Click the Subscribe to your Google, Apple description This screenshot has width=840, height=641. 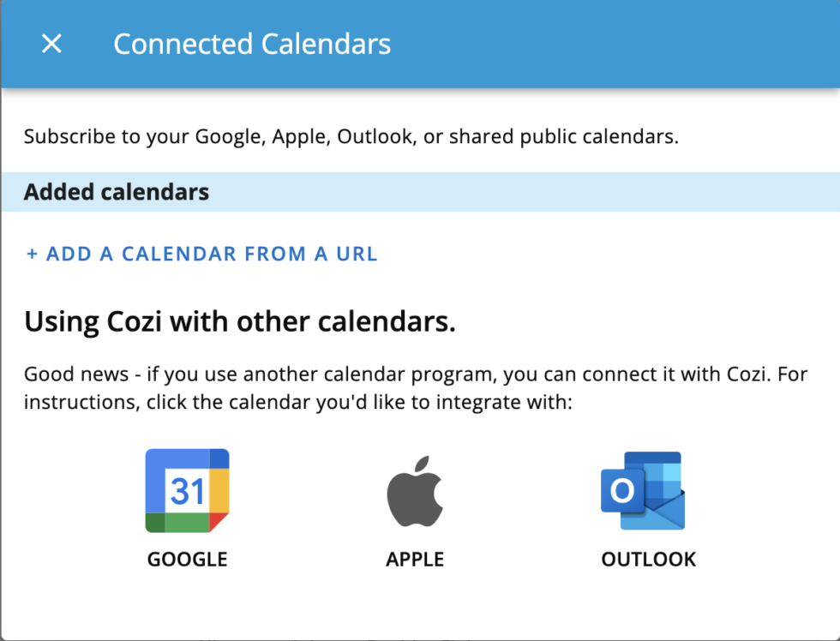351,136
